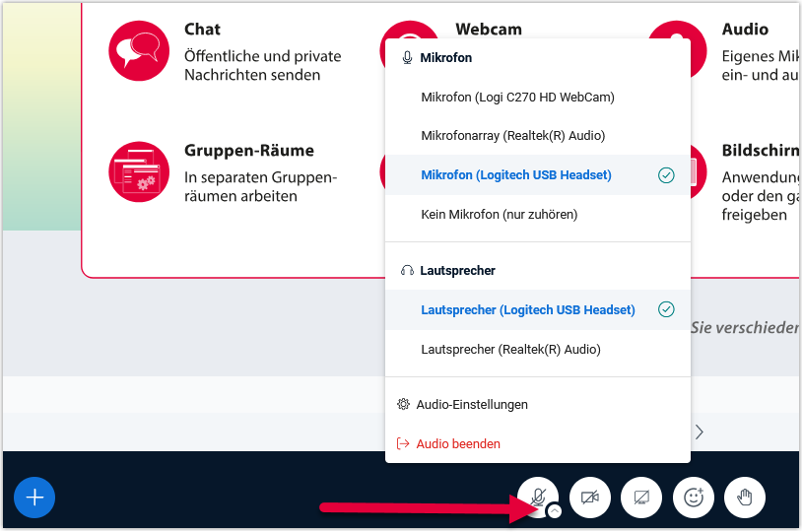
Task: Select Lautsprecher (Logitech USB Headset) option
Action: [x=528, y=309]
